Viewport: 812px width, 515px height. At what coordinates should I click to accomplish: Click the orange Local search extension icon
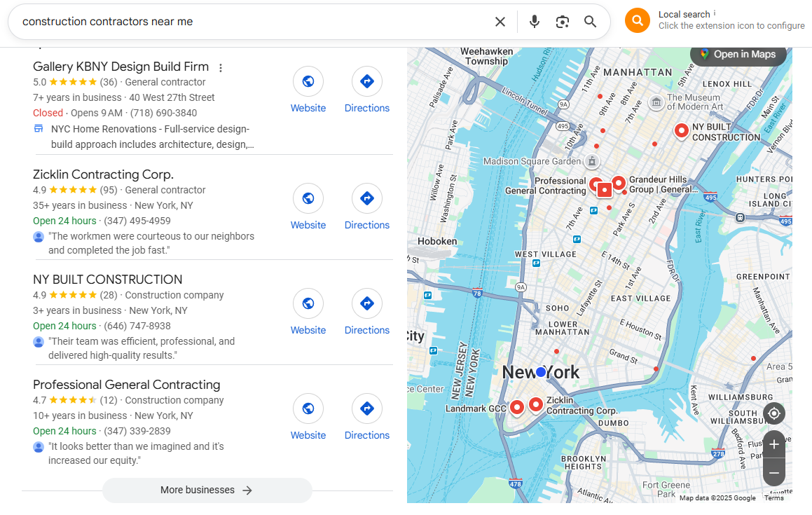coord(637,20)
